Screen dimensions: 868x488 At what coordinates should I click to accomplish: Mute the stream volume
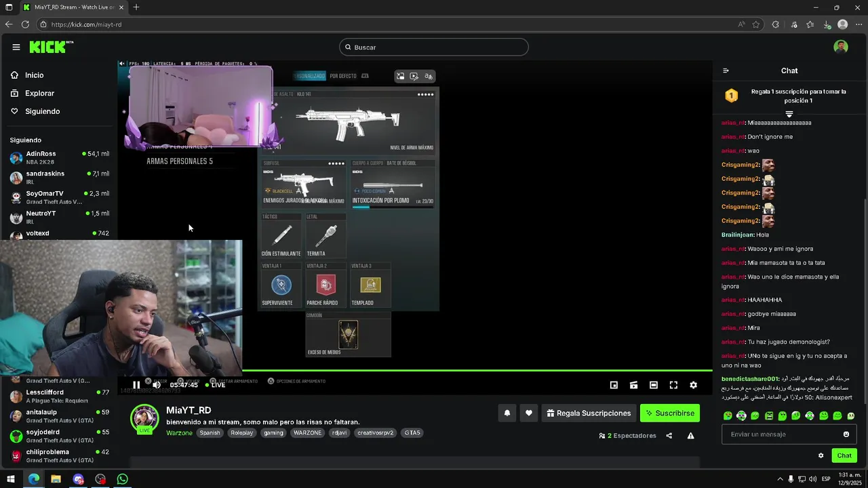(x=157, y=385)
